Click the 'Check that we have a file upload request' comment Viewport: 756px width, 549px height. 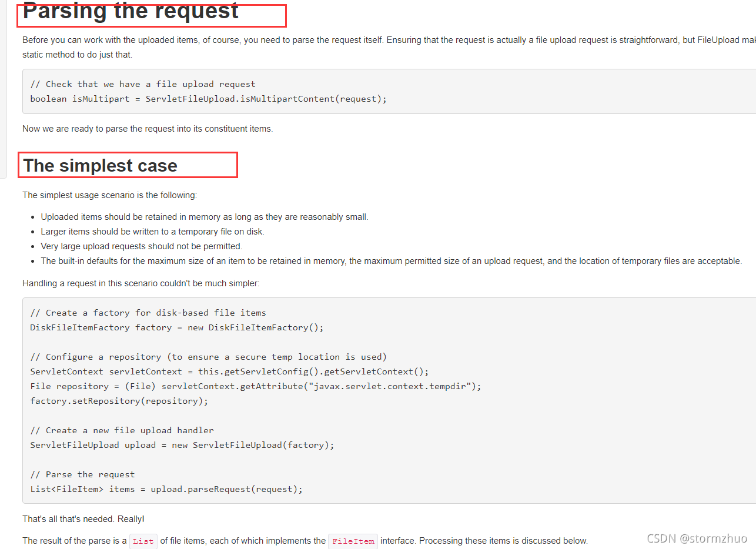pyautogui.click(x=143, y=84)
